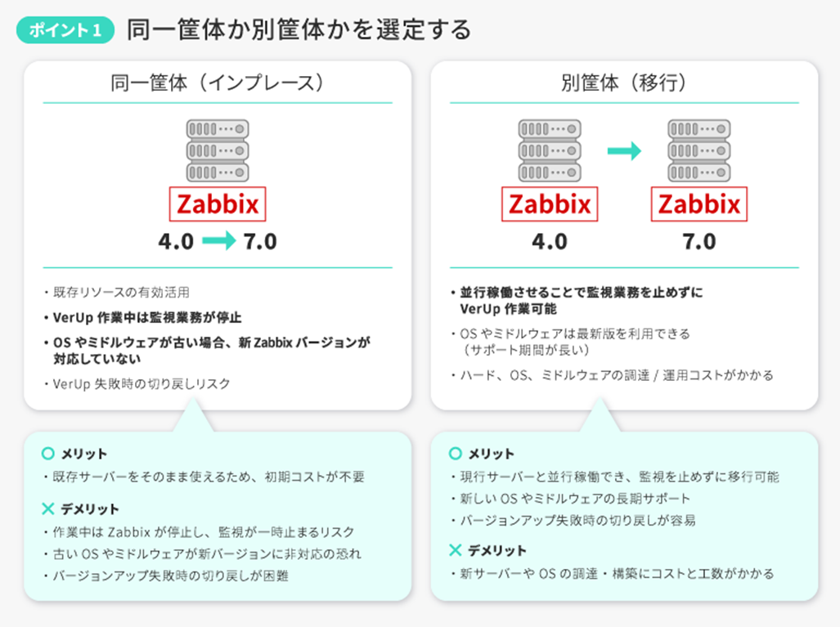Click text 既存リソースの有効活用
This screenshot has width=840, height=627.
click(121, 293)
